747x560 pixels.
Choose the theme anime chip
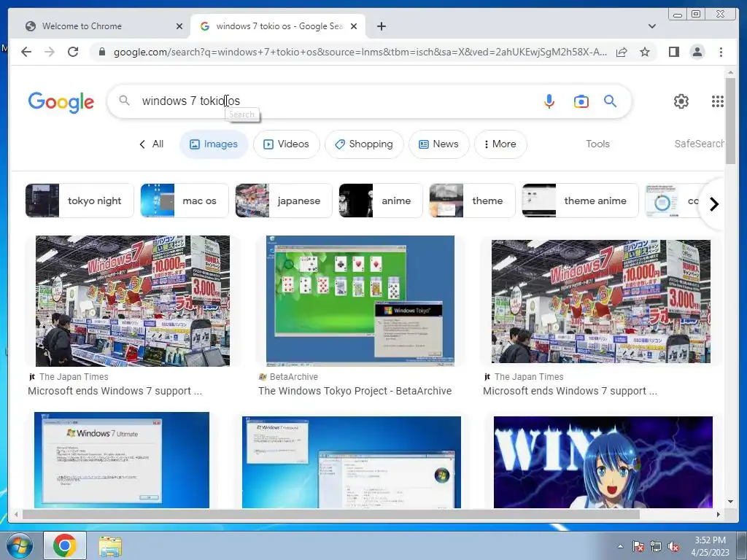click(580, 201)
